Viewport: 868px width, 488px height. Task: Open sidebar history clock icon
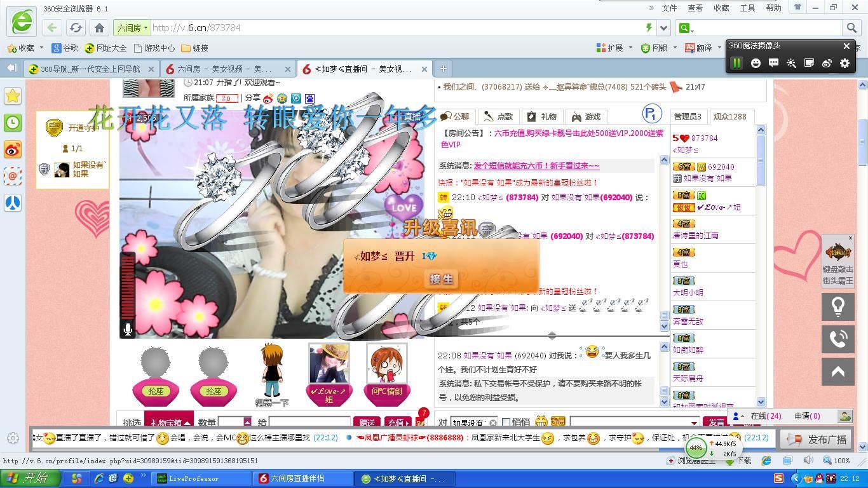(x=13, y=123)
